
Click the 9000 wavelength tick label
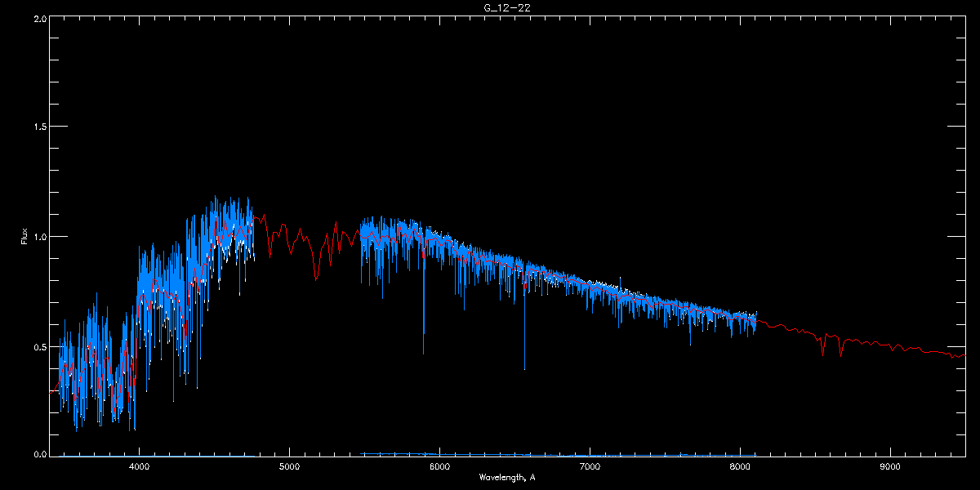click(x=889, y=467)
